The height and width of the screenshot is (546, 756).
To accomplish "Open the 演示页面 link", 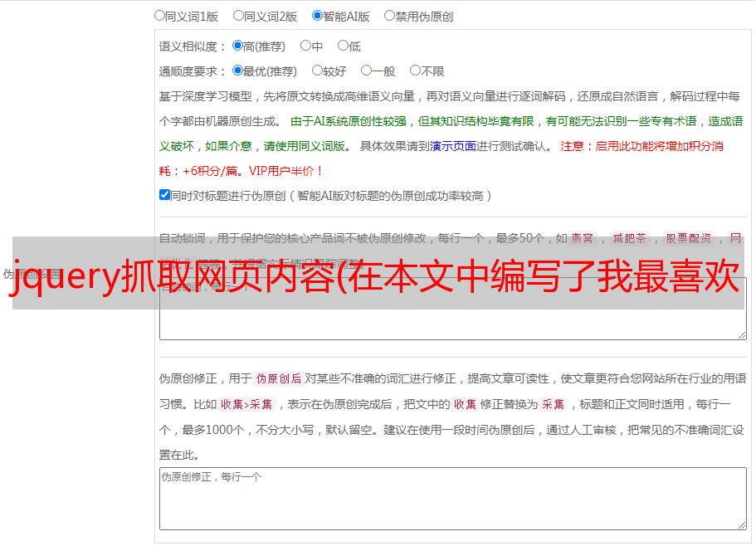I will (453, 146).
